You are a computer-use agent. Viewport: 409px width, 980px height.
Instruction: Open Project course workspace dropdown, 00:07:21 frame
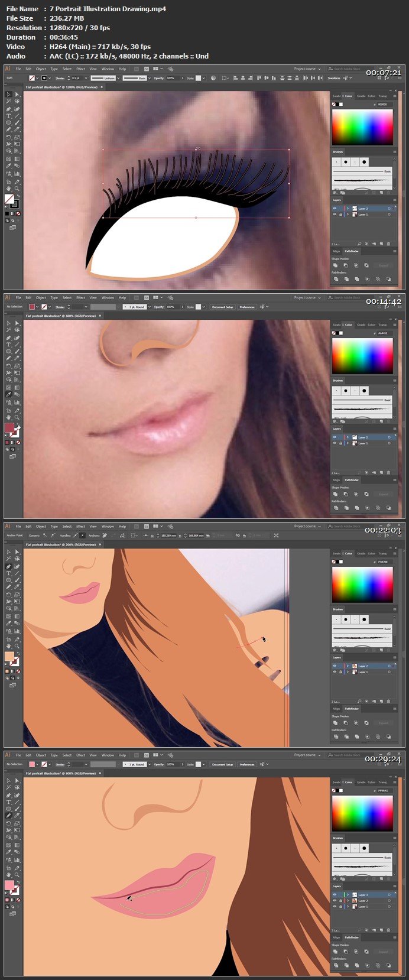click(307, 69)
